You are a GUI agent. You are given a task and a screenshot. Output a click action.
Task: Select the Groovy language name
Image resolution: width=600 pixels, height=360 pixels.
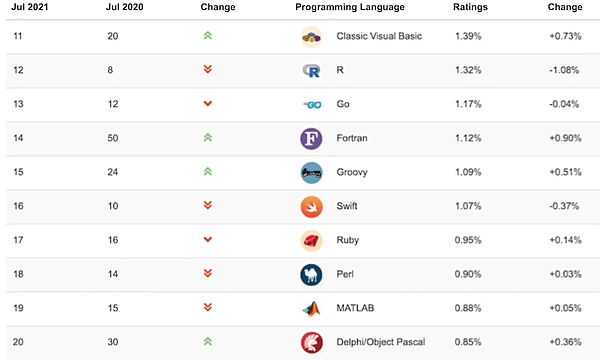tap(352, 172)
